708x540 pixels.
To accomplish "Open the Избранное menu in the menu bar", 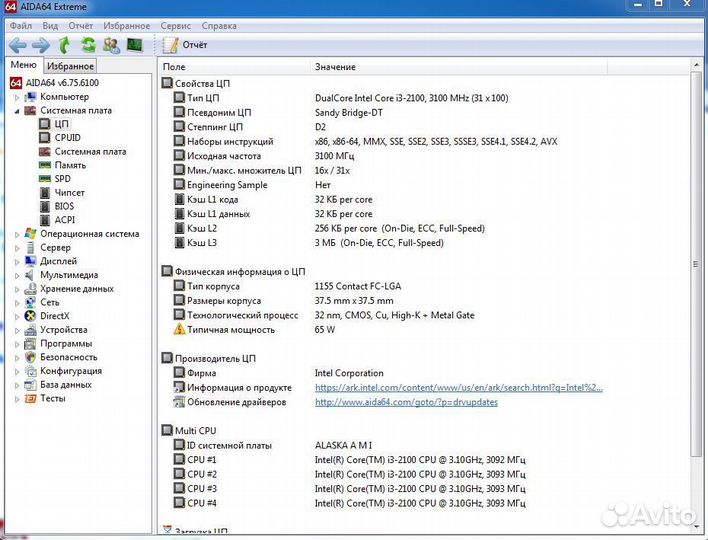I will coord(126,26).
